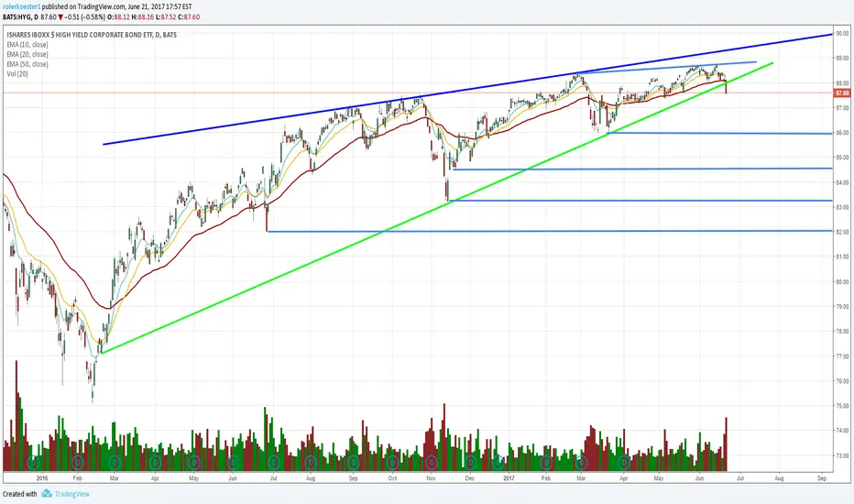Click the June 2016 dividend marker

(x=233, y=463)
